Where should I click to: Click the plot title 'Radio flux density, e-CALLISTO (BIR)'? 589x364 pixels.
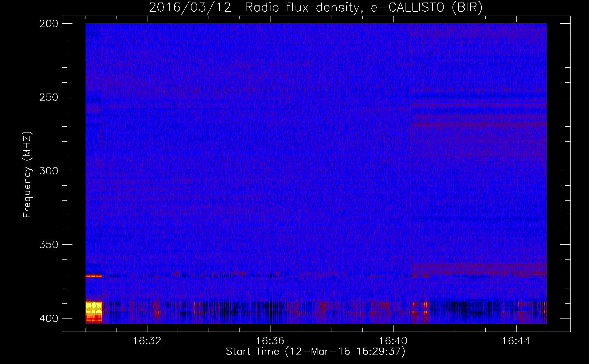(x=364, y=7)
